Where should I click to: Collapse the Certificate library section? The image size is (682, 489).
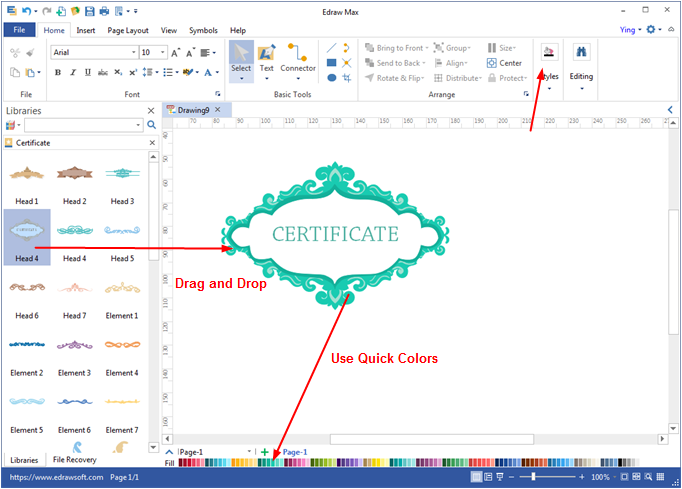(152, 143)
